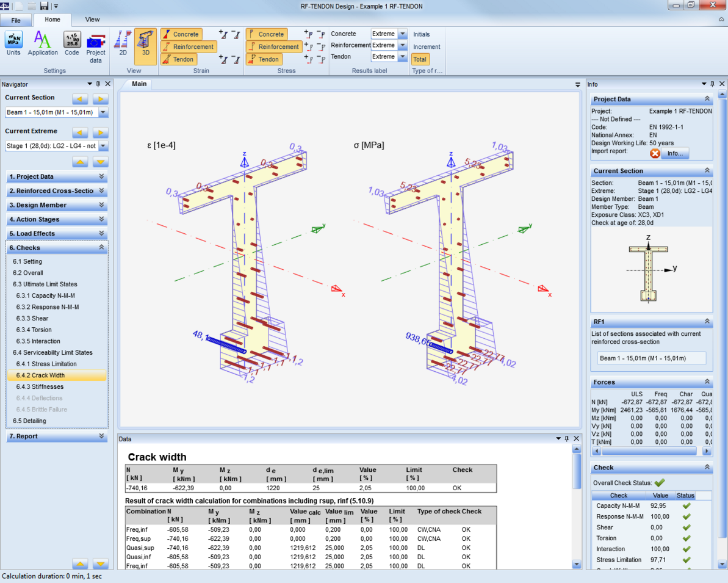
Task: Expand the 5. Load Effects section
Action: point(57,234)
